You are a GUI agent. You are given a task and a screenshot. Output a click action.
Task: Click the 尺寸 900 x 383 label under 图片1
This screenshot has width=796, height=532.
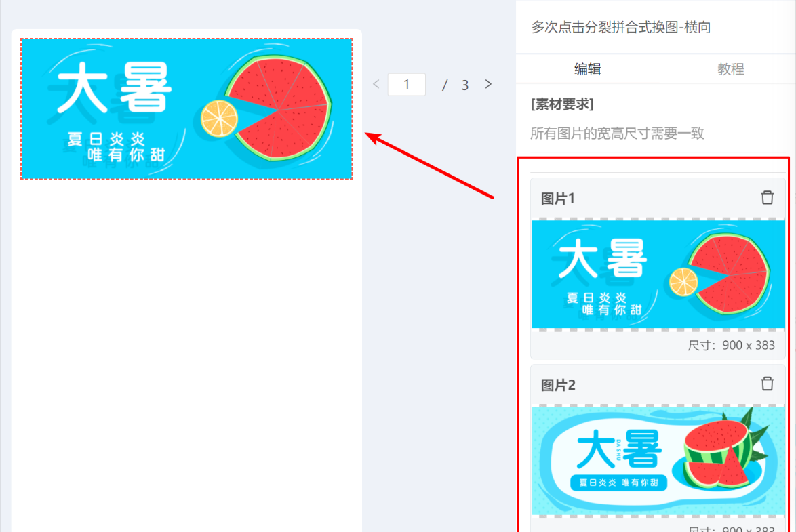pos(731,345)
